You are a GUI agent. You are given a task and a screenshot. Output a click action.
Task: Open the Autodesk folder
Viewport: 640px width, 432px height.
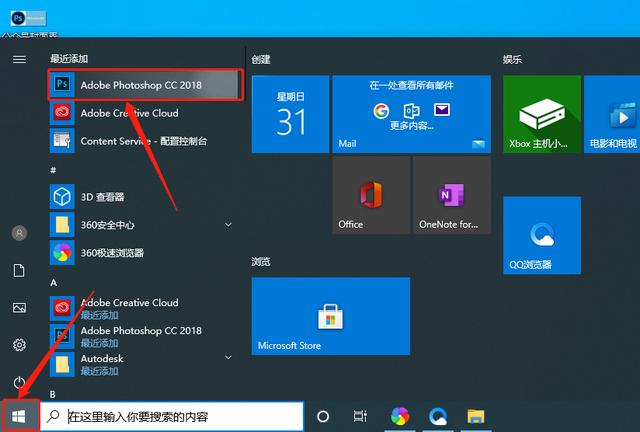pyautogui.click(x=146, y=364)
